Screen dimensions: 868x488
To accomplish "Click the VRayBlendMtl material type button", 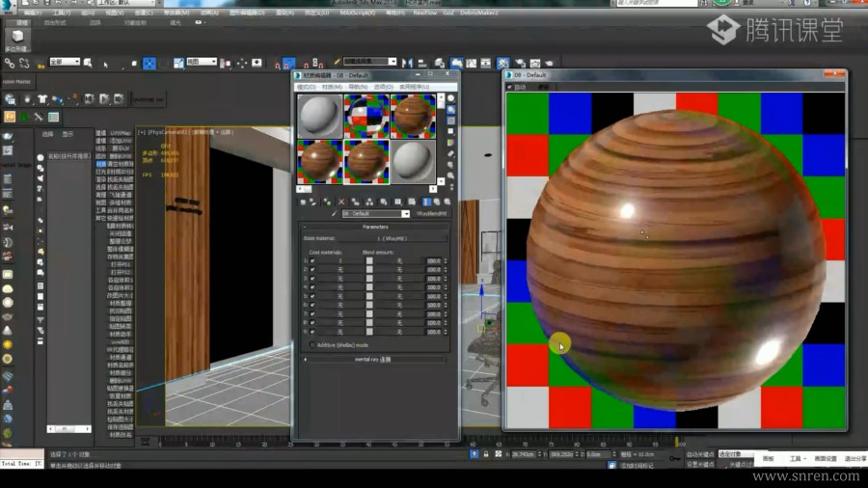I will tap(429, 214).
